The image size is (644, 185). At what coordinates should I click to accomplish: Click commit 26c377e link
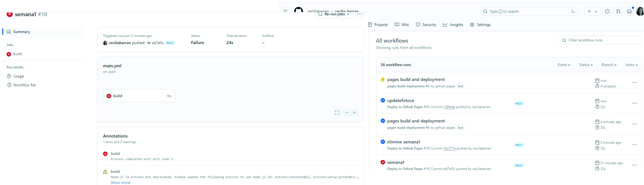449,148
